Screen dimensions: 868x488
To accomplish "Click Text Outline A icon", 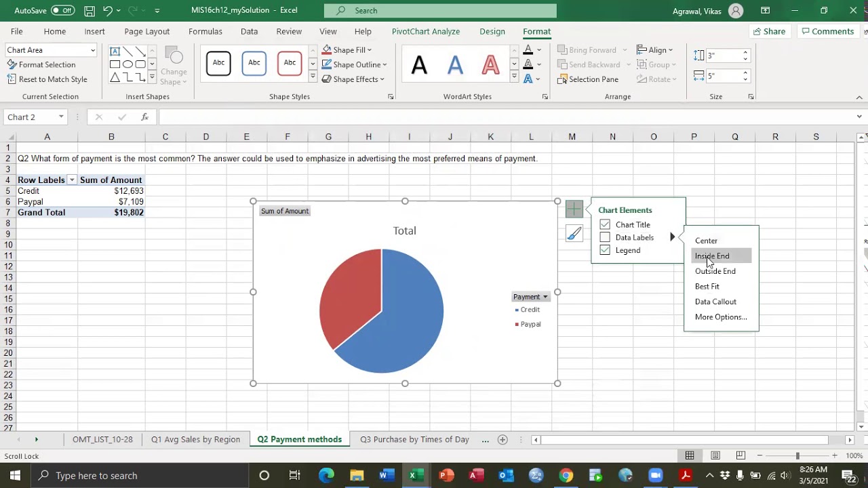I will pos(528,64).
